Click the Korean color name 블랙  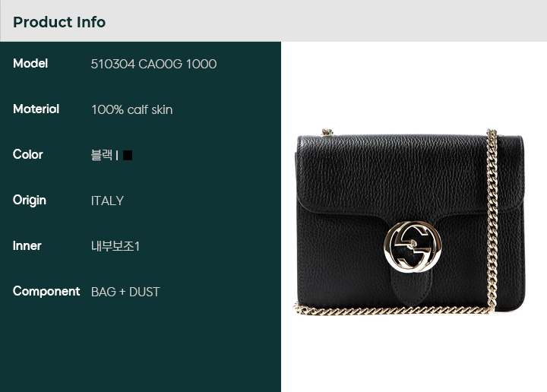102,155
